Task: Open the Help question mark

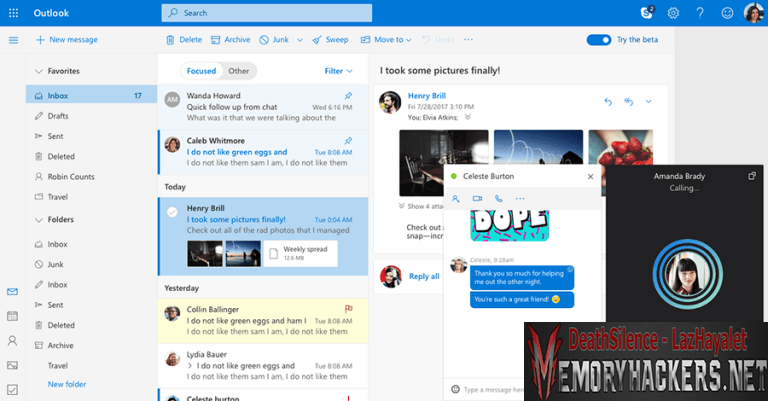Action: pos(700,13)
